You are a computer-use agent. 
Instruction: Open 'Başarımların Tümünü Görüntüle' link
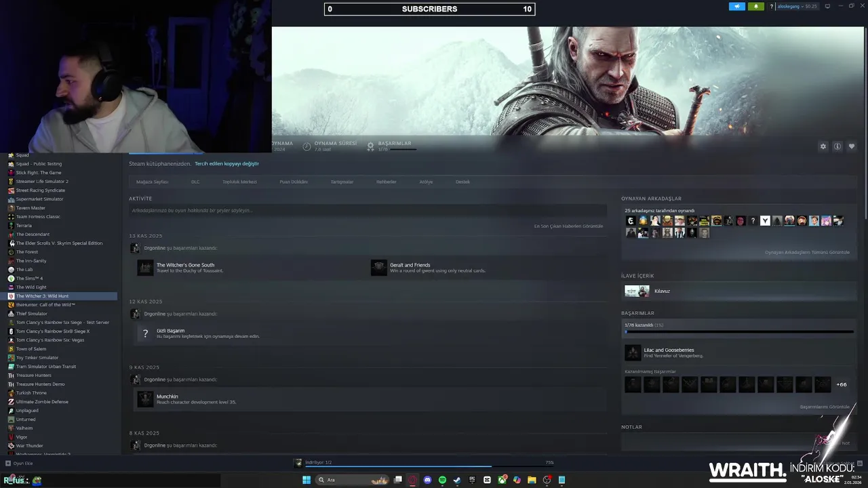(825, 407)
